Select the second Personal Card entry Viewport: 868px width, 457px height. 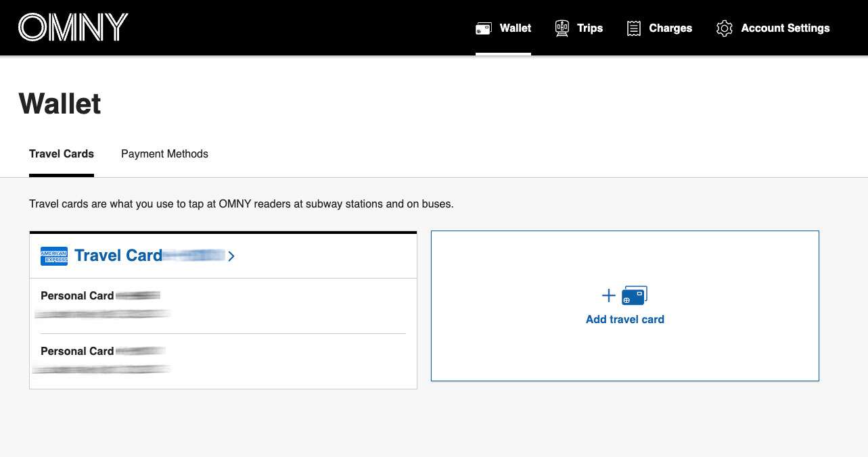coord(77,352)
